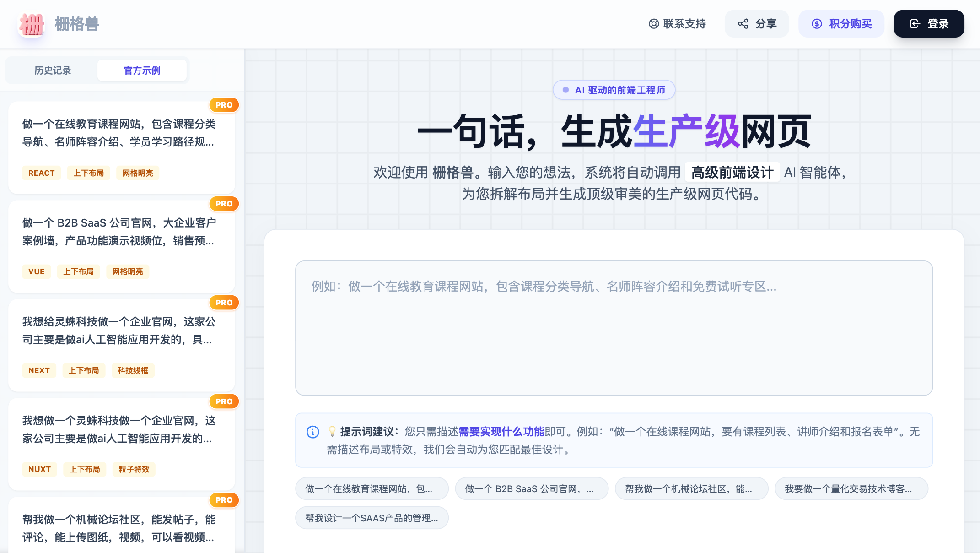Switch to the 官方示例 tab

pos(142,70)
